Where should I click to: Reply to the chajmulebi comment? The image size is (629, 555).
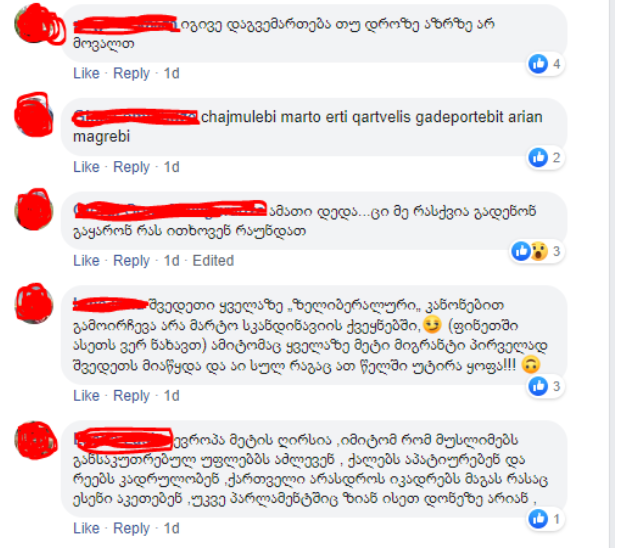tap(131, 166)
